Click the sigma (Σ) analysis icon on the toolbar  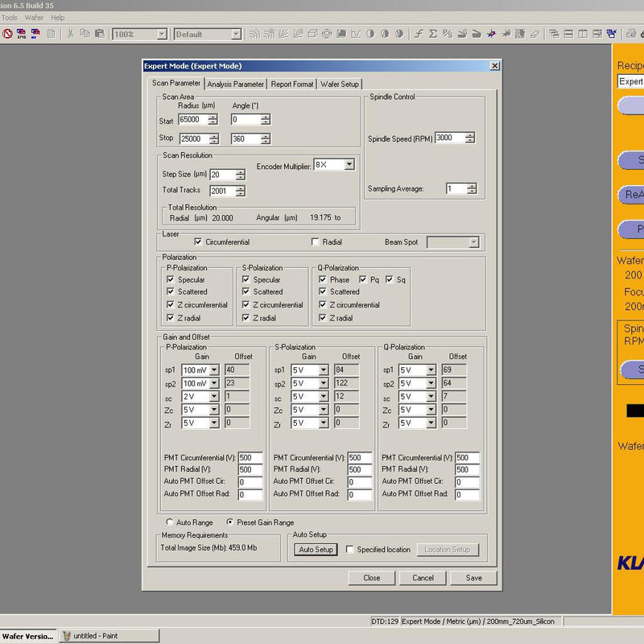(x=431, y=34)
